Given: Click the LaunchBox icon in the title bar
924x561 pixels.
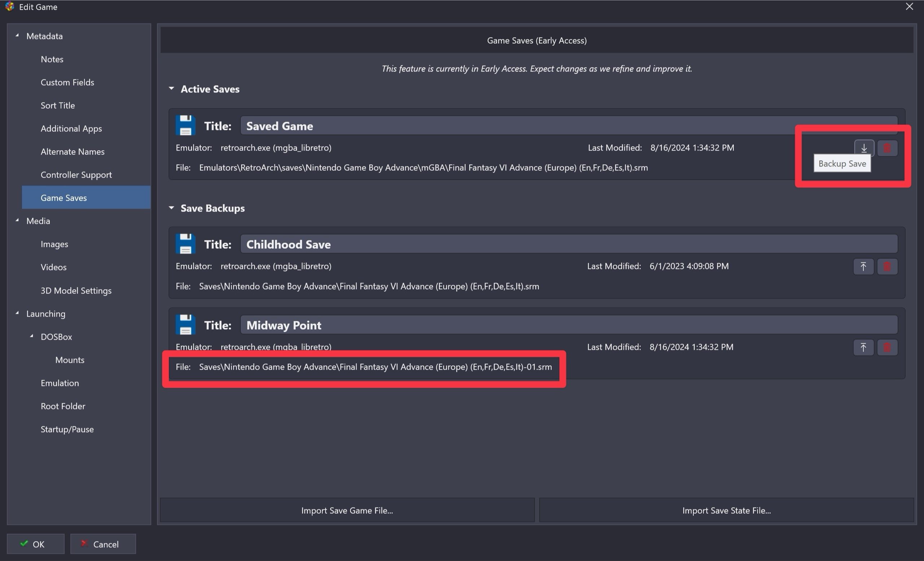Looking at the screenshot, I should pyautogui.click(x=10, y=7).
